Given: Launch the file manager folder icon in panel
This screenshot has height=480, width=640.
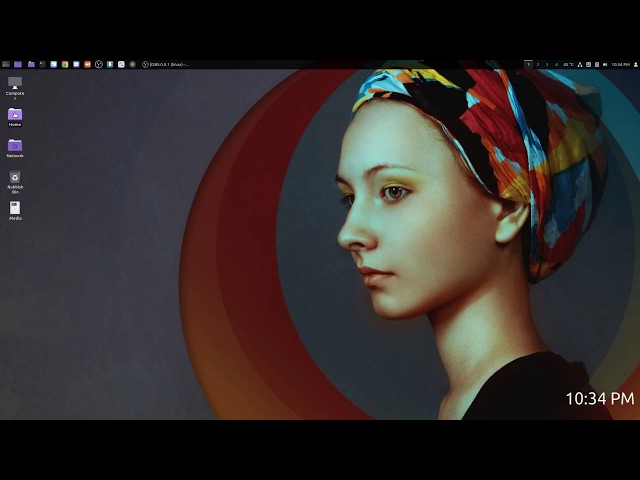Looking at the screenshot, I should click(x=31, y=64).
